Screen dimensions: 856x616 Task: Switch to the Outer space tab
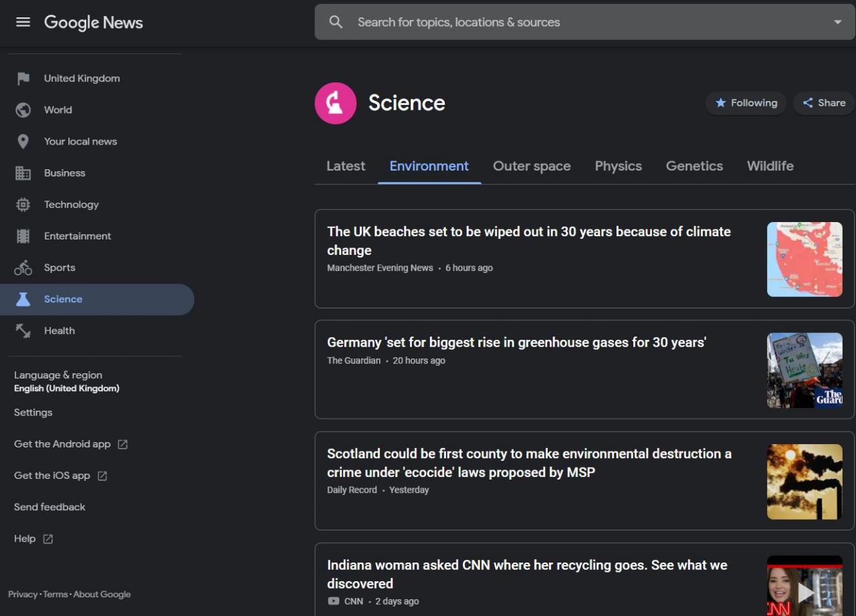pyautogui.click(x=532, y=166)
